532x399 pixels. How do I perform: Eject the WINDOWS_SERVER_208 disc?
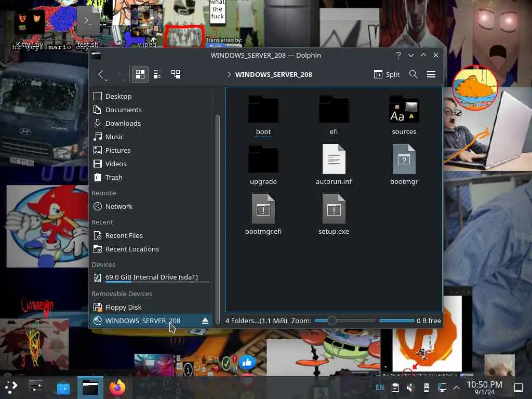pyautogui.click(x=205, y=321)
